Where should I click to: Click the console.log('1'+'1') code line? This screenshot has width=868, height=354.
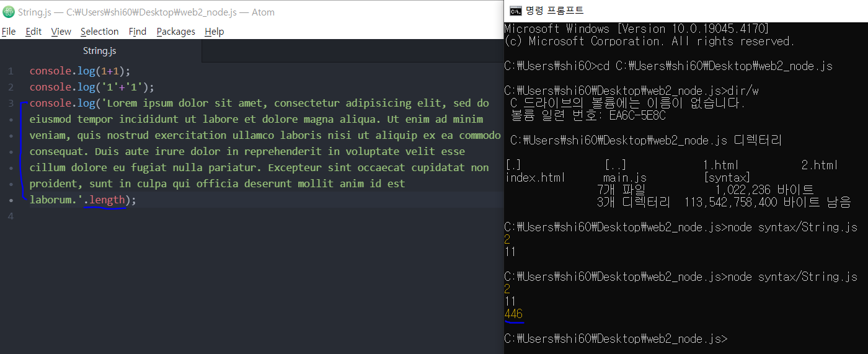(92, 87)
